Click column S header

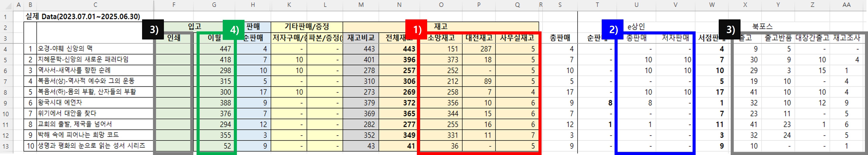click(560, 5)
